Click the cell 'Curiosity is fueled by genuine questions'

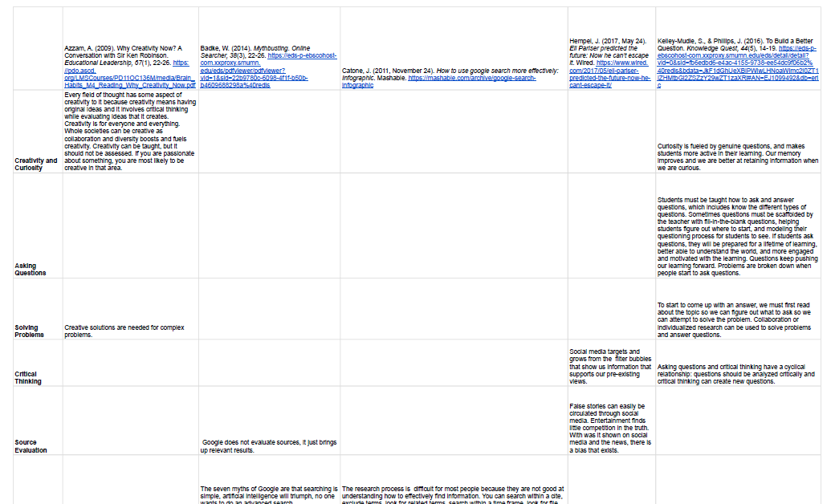tap(738, 132)
